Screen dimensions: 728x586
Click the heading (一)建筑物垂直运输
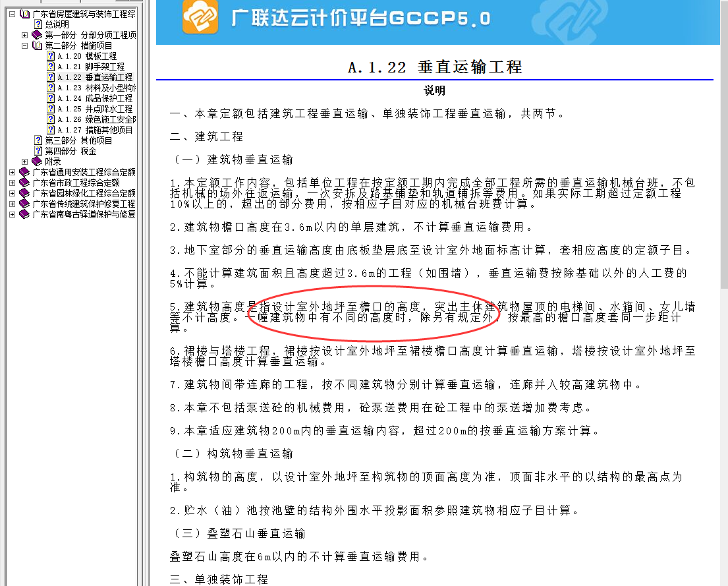(232, 160)
